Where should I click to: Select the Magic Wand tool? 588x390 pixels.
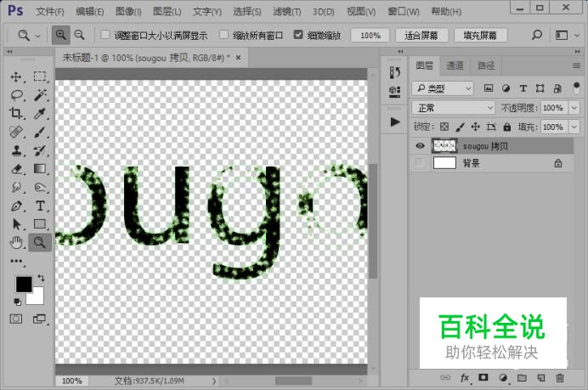click(x=40, y=95)
